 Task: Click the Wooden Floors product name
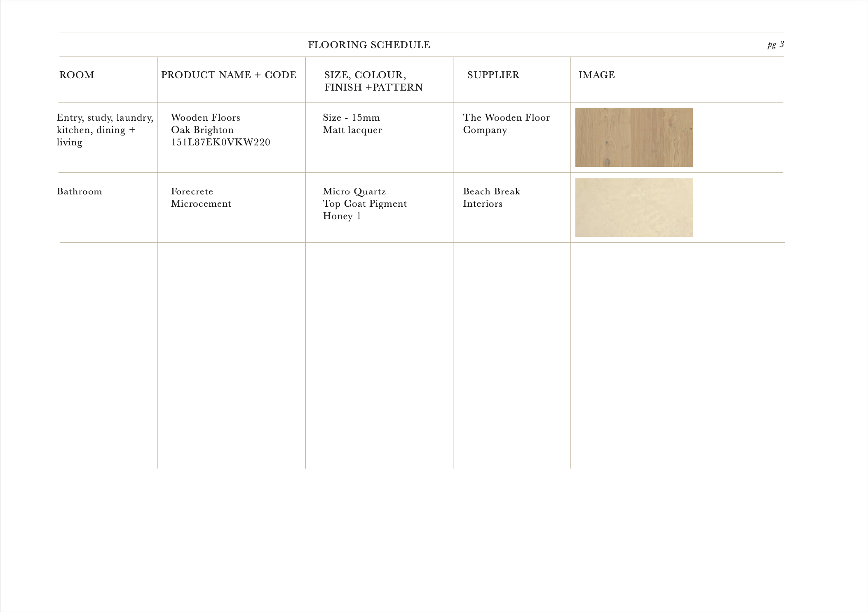tap(205, 118)
